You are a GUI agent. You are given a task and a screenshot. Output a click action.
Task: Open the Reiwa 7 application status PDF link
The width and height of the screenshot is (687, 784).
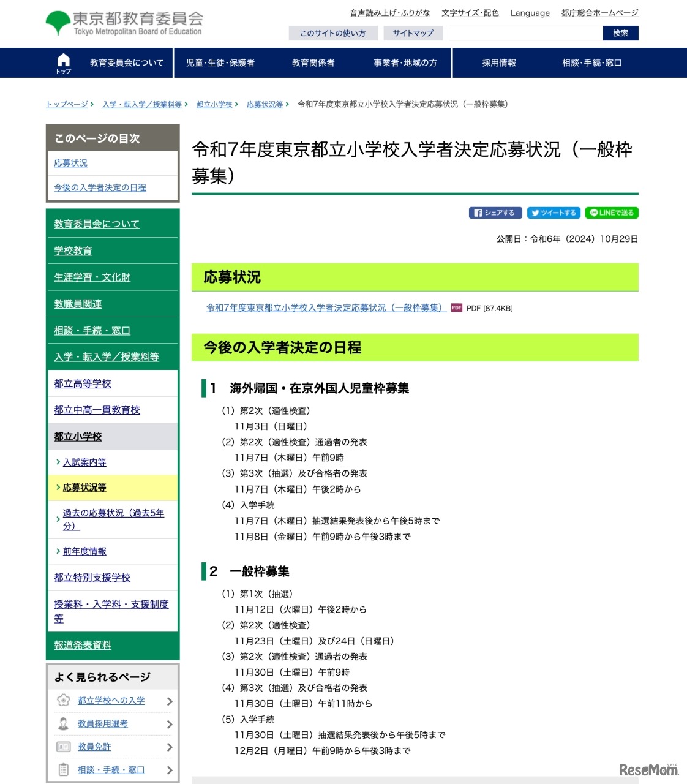pyautogui.click(x=325, y=308)
